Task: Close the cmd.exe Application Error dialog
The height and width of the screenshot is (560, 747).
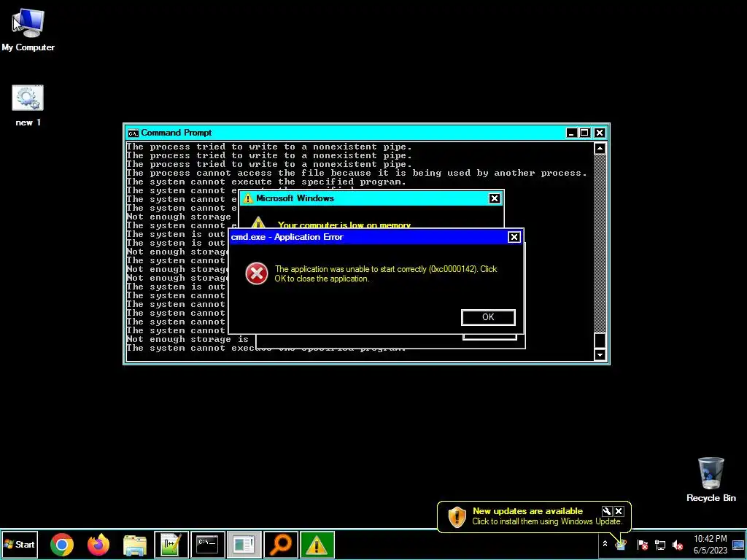Action: pyautogui.click(x=514, y=237)
